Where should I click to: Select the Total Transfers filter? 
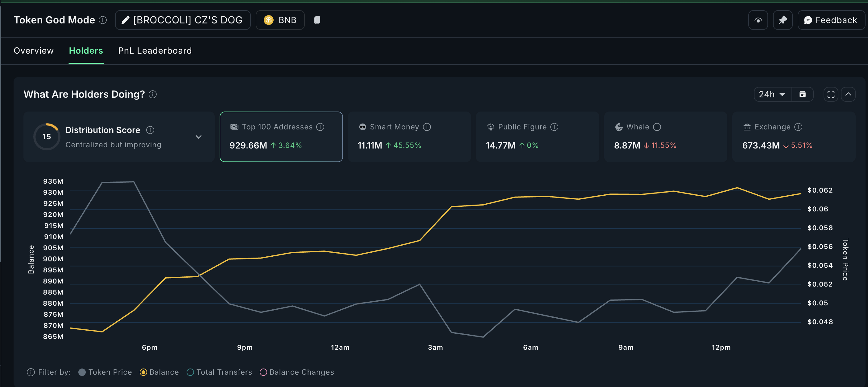pos(190,372)
